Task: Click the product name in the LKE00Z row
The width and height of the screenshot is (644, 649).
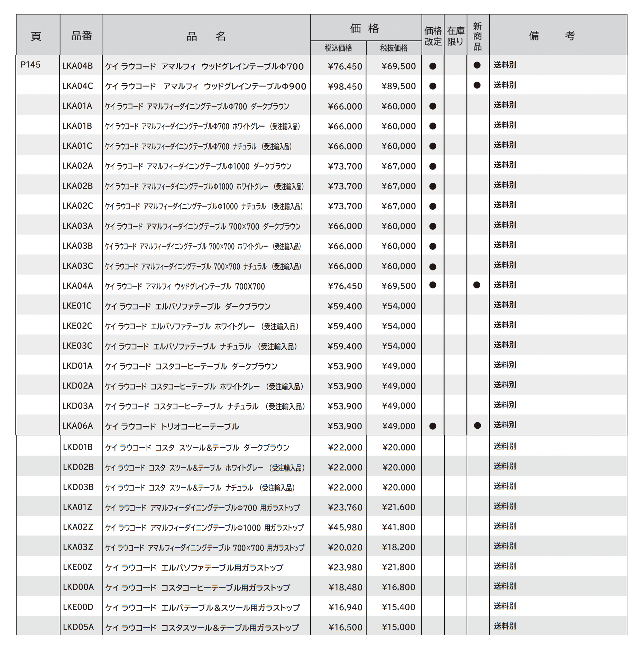Action: (194, 567)
